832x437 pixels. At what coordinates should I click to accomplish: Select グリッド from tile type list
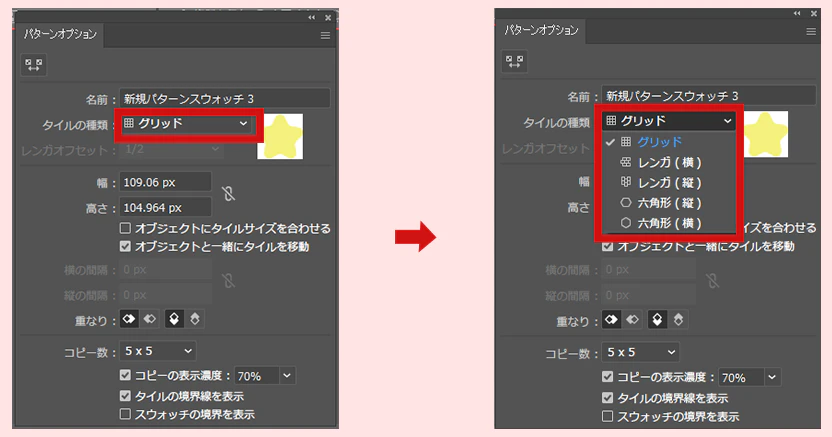click(670, 142)
